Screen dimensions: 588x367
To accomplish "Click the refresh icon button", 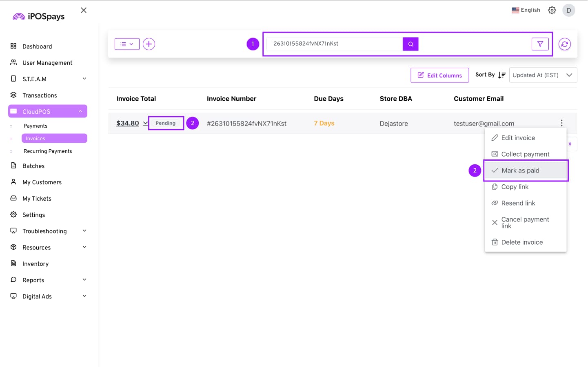I will (x=564, y=44).
